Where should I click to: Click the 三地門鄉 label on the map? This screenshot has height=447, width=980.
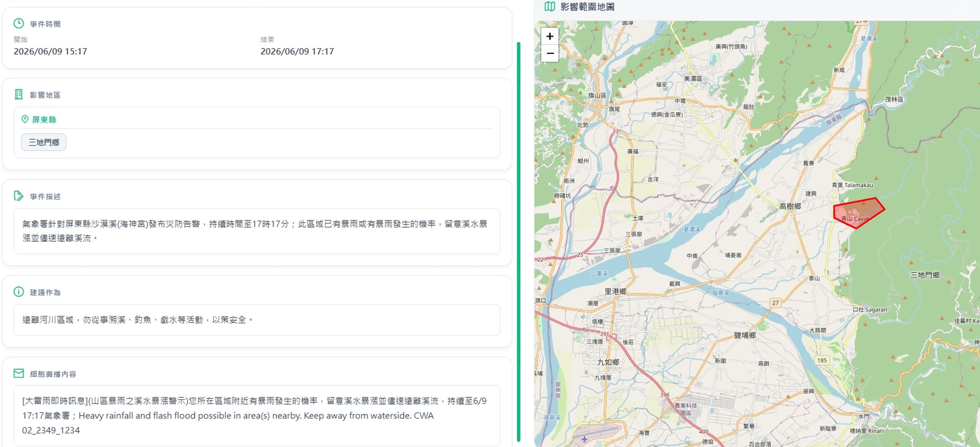point(925,275)
